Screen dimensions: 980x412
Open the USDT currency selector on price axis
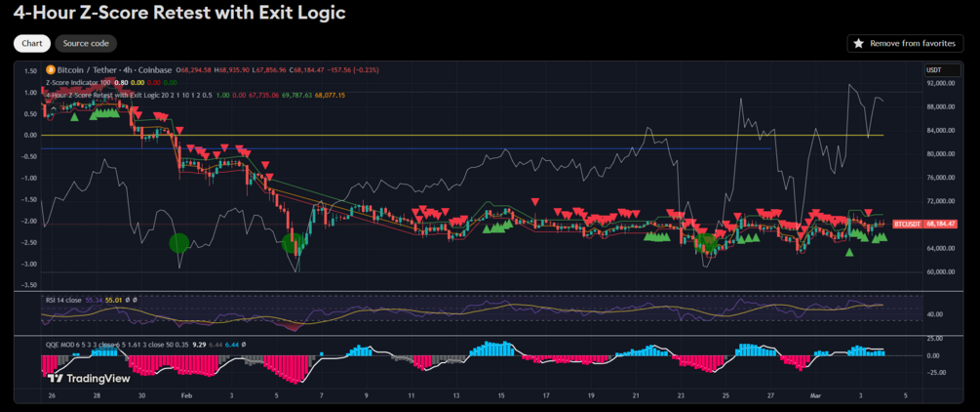click(943, 70)
